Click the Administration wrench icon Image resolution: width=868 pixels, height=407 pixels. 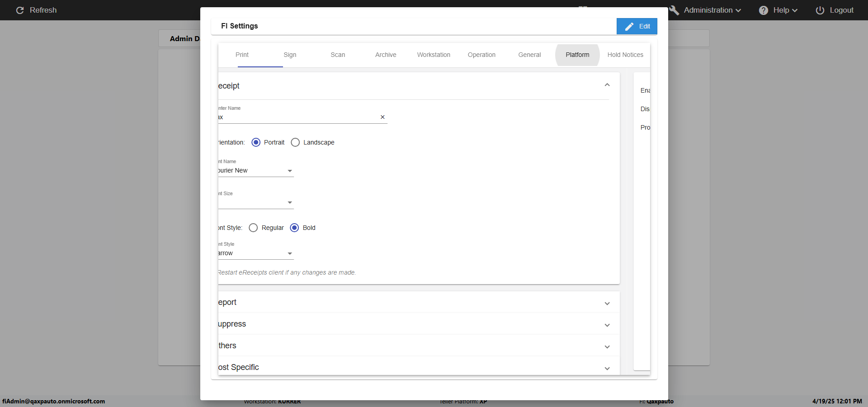click(674, 10)
